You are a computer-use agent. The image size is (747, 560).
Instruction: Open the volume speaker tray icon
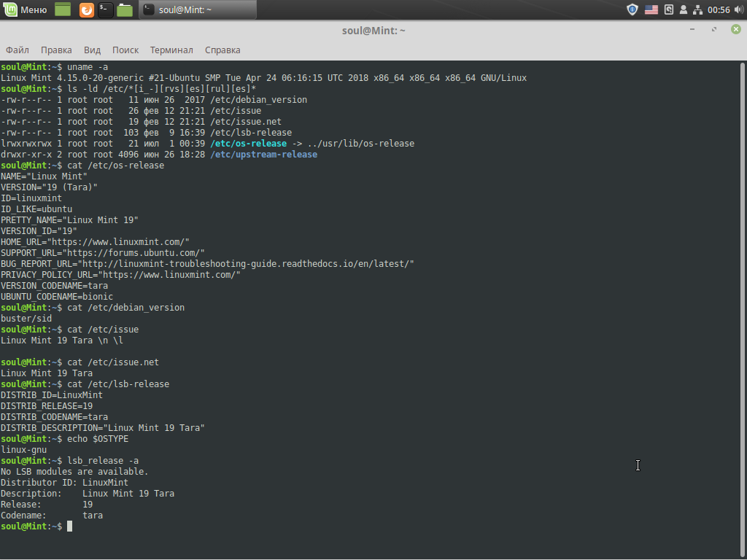(x=739, y=9)
